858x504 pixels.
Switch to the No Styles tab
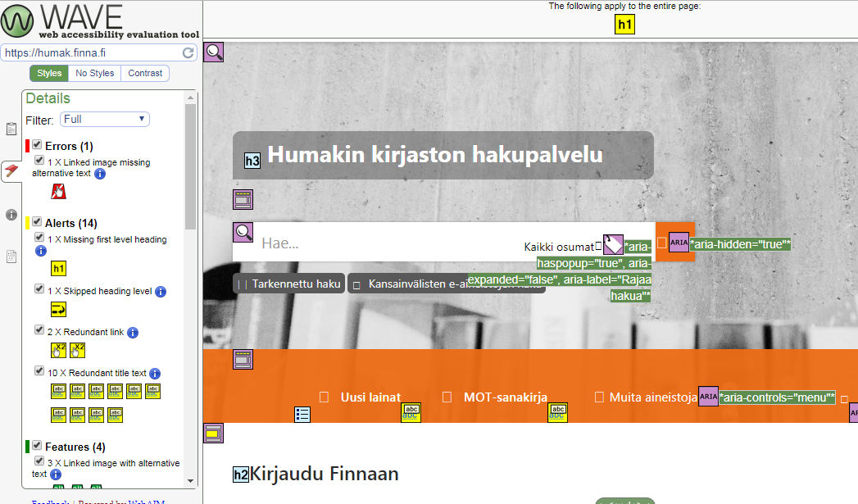point(95,73)
